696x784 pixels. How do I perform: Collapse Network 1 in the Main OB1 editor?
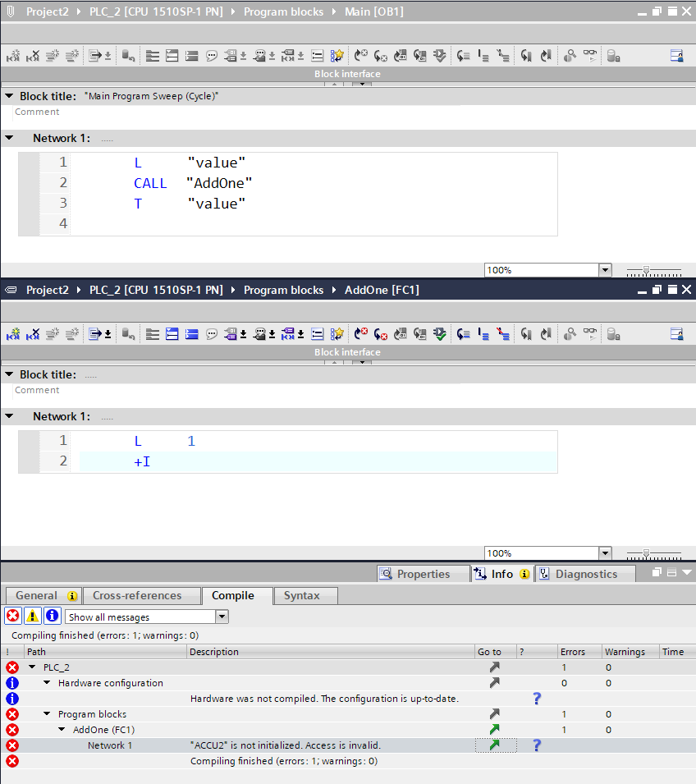[x=9, y=138]
